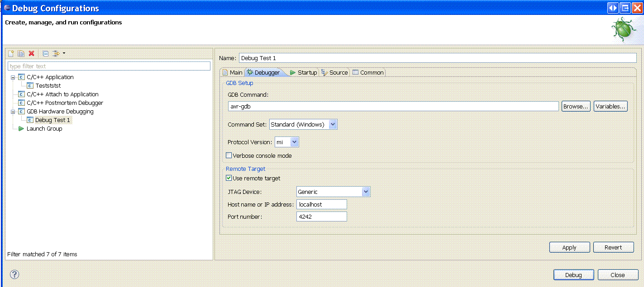Screen dimensions: 644x287
Task: Select Debug Test 1 configuration
Action: 52,120
